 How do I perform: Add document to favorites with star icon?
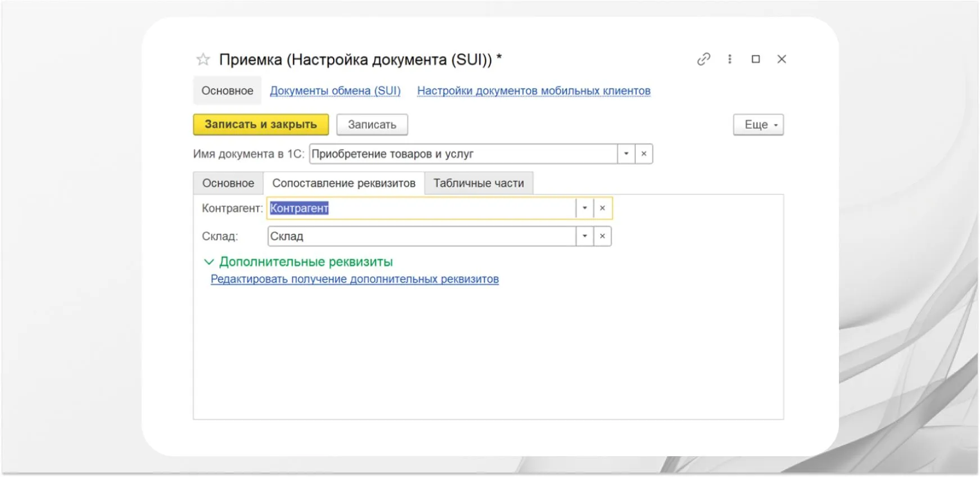[203, 59]
